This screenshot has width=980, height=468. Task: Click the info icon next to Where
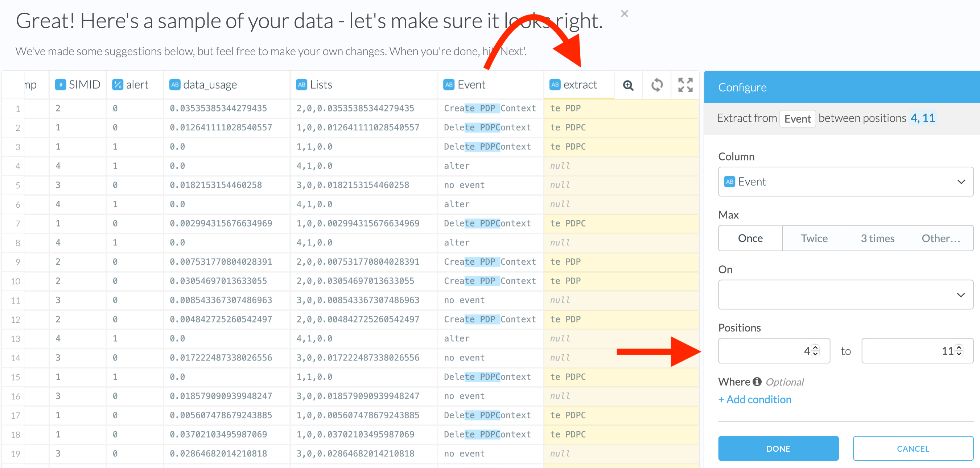pyautogui.click(x=757, y=382)
